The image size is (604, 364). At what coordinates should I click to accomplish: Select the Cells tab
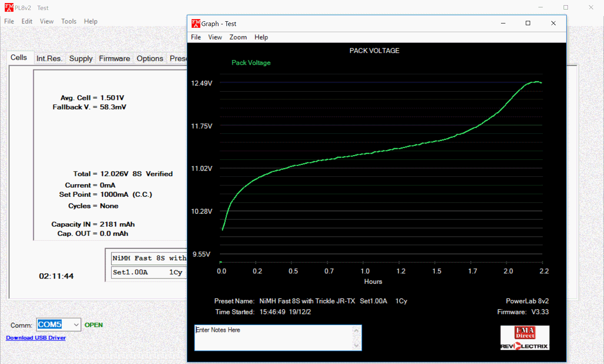19,58
